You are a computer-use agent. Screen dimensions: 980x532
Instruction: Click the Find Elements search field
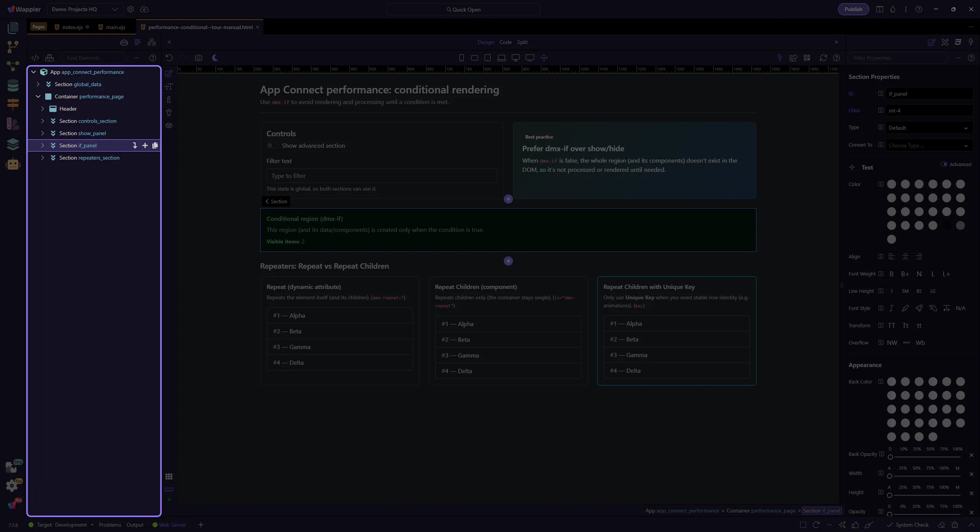(x=94, y=58)
